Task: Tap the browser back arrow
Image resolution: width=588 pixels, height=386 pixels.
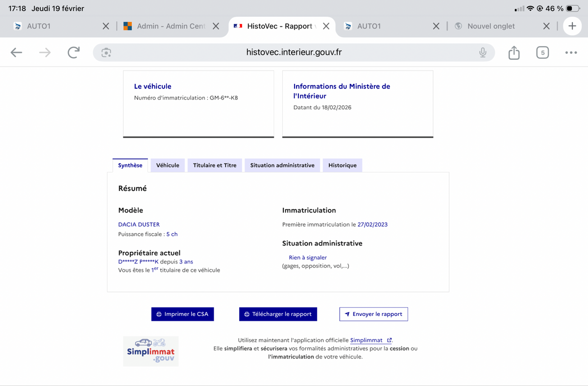Action: point(17,53)
